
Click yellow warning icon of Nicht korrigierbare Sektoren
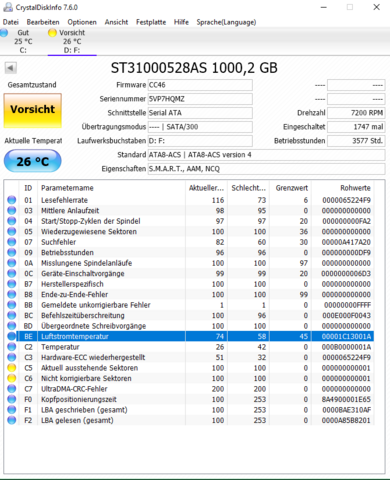pos(12,378)
